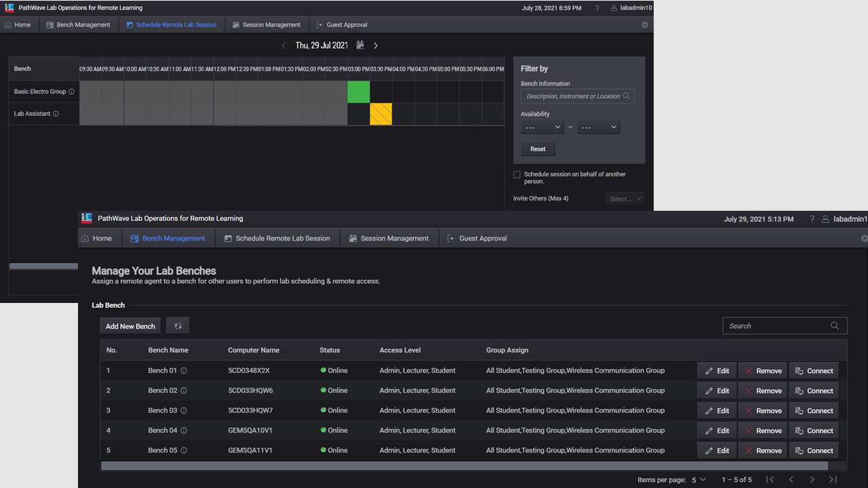This screenshot has height=488, width=868.
Task: Click info icon next to Bench 01
Action: point(184,371)
